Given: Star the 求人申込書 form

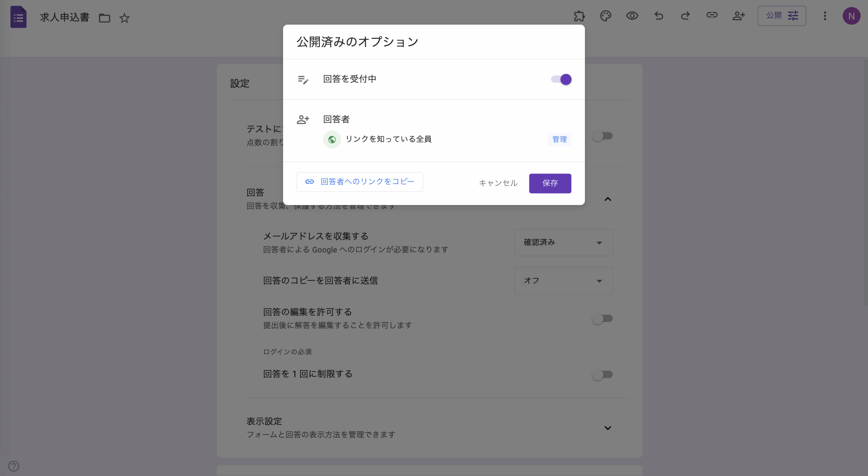Looking at the screenshot, I should point(124,18).
